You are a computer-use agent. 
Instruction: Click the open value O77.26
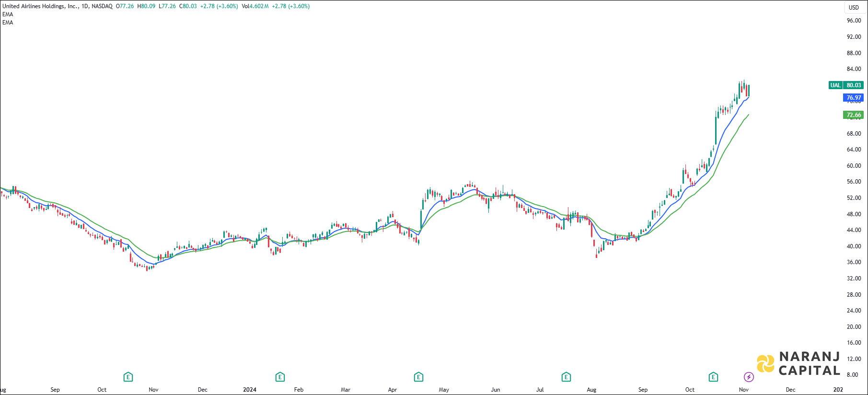pyautogui.click(x=125, y=6)
